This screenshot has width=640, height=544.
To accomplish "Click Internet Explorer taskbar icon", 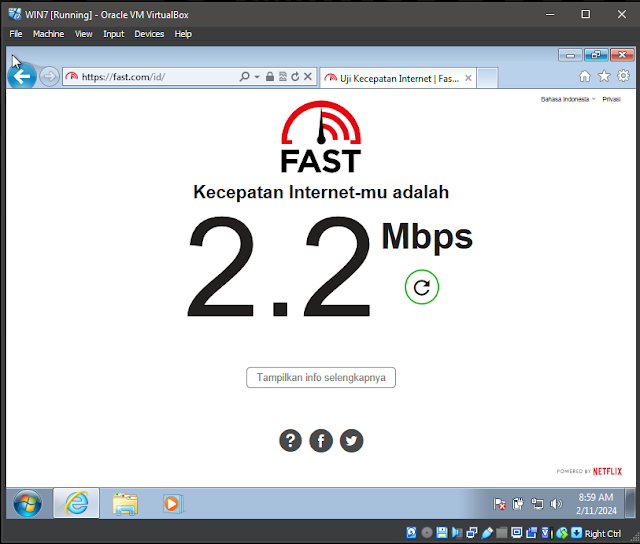I will [76, 503].
